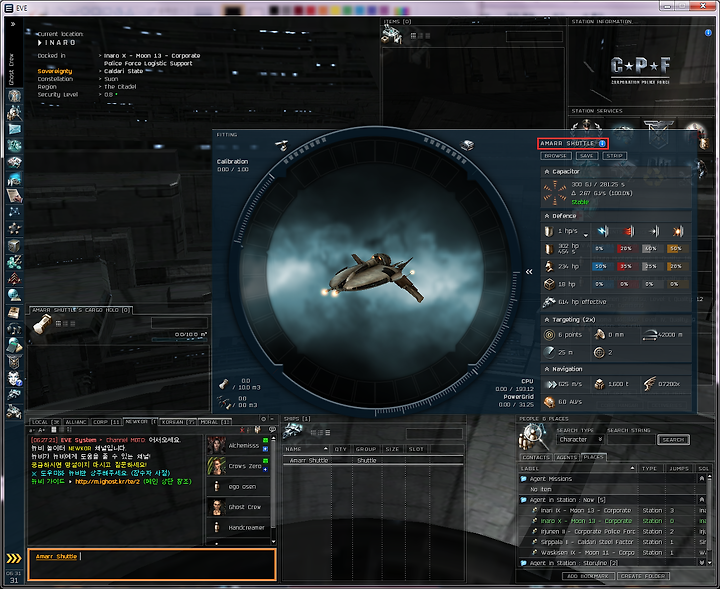The image size is (720, 589).
Task: Click the cargo icon at fitting window top-right
Action: tap(467, 145)
